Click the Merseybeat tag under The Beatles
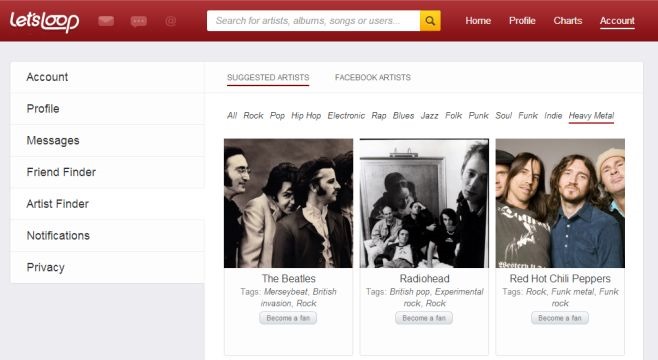This screenshot has width=658, height=360. [285, 292]
